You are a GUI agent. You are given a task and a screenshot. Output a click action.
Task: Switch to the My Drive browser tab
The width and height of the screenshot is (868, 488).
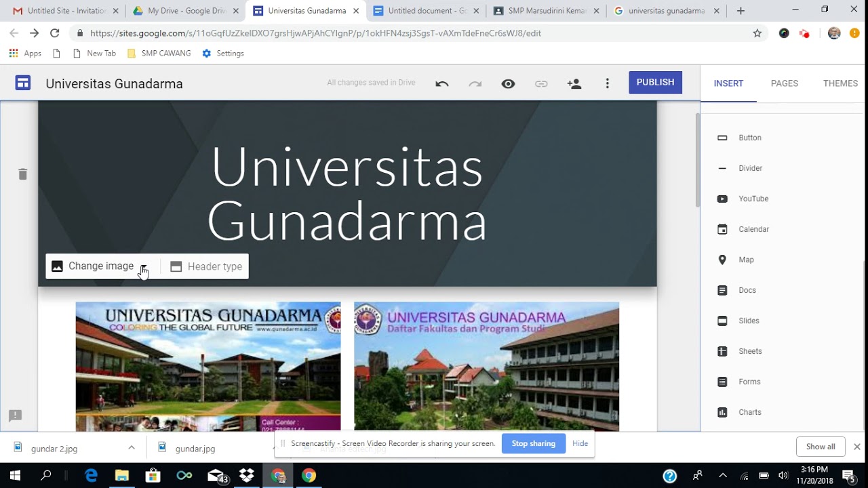coord(186,11)
